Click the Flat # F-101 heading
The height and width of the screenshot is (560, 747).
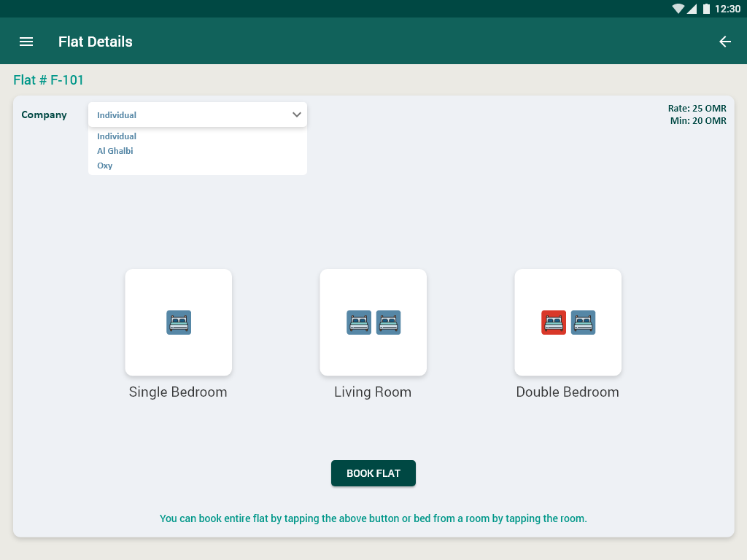49,80
